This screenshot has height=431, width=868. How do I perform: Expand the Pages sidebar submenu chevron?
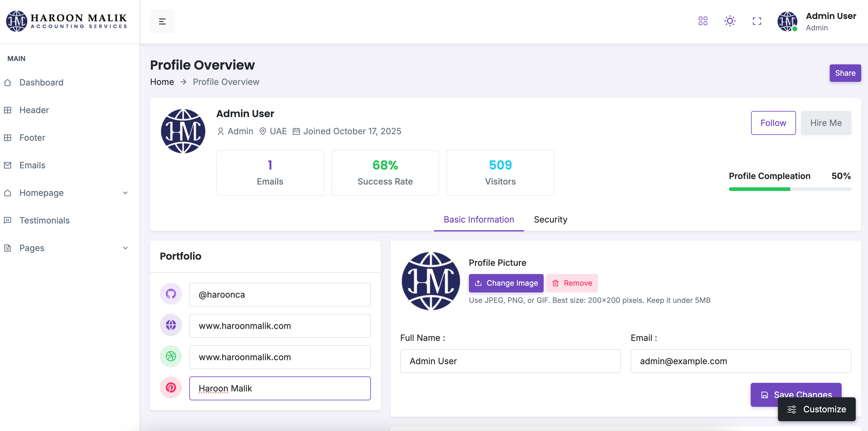pyautogui.click(x=125, y=248)
